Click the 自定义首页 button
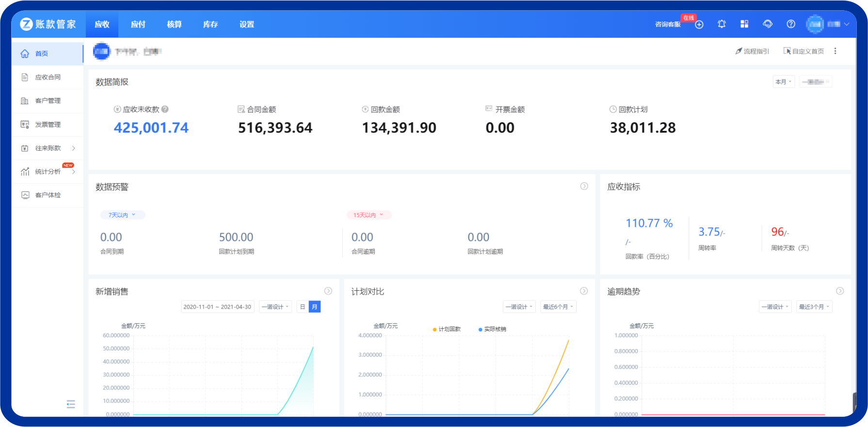The width and height of the screenshot is (868, 427). (804, 51)
